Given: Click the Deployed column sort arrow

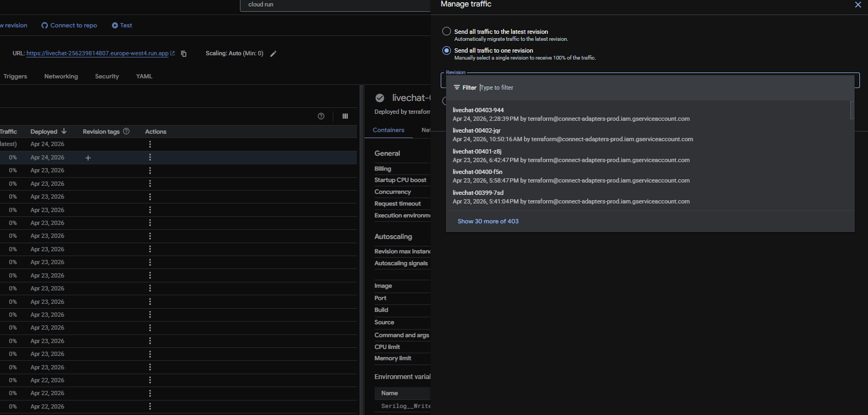Looking at the screenshot, I should (64, 132).
